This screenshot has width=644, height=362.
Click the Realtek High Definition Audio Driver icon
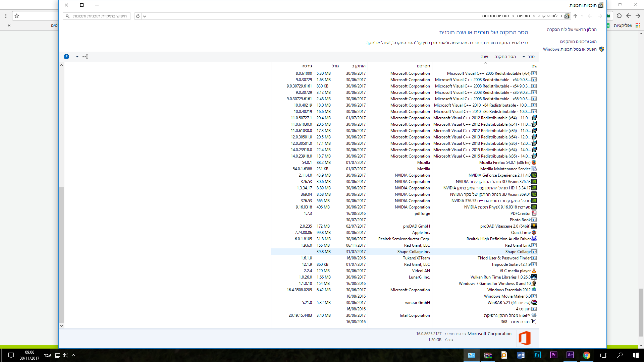[534, 239]
